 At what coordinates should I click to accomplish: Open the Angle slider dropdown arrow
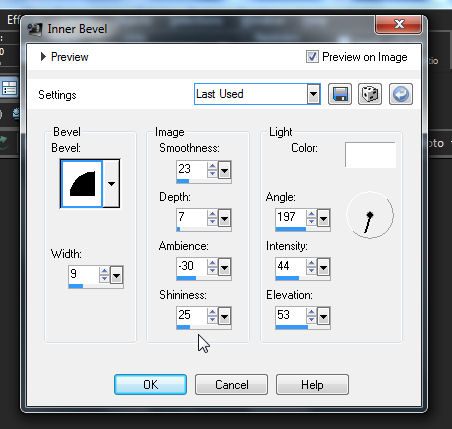pos(323,219)
